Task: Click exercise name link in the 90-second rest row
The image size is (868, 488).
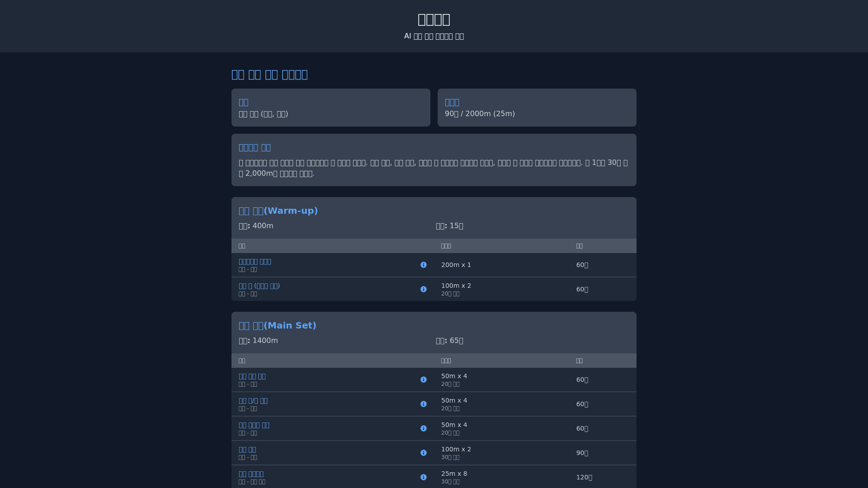Action: [x=247, y=450]
